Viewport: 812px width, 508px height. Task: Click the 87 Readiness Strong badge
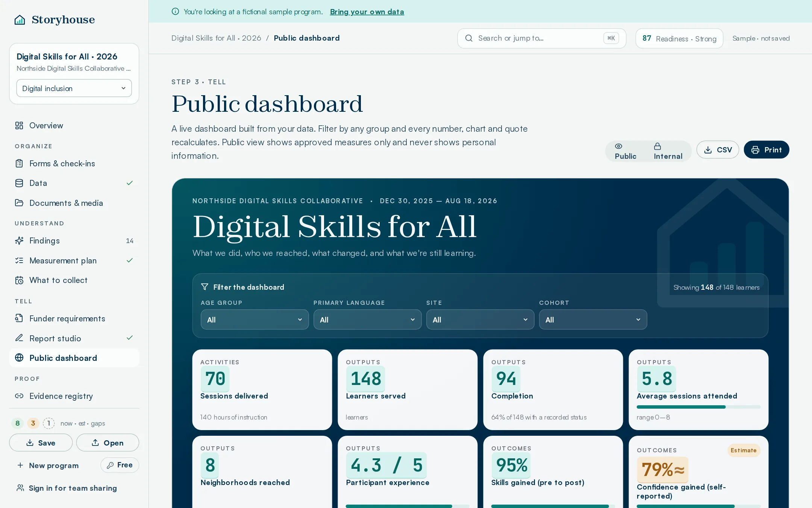(x=679, y=38)
